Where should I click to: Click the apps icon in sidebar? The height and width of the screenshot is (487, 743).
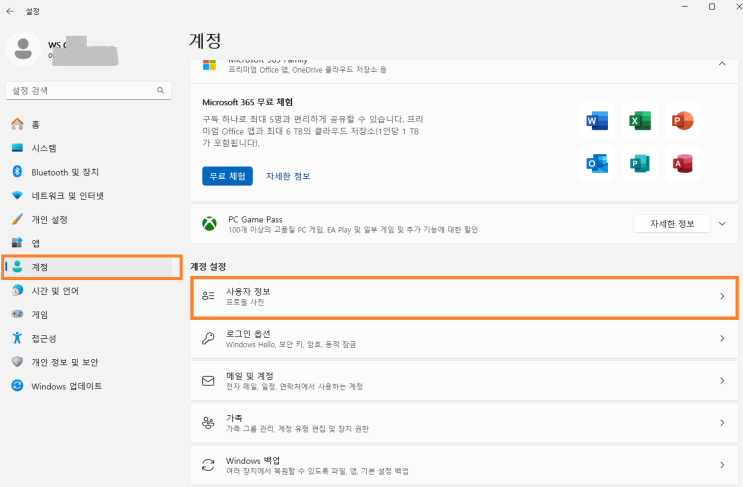pos(17,243)
